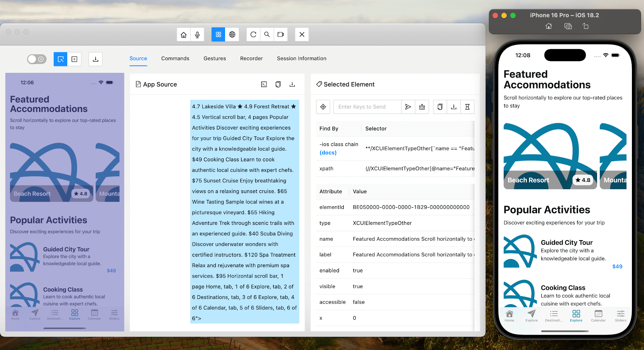Tap the paper-plane Explore tab in Simulator
Screen dimensions: 644x350
[x=532, y=316]
